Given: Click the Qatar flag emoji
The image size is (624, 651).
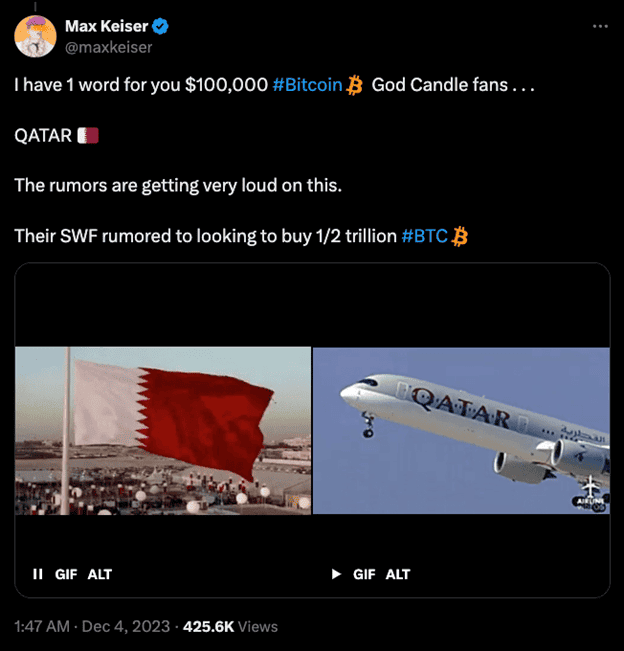Looking at the screenshot, I should [x=88, y=135].
